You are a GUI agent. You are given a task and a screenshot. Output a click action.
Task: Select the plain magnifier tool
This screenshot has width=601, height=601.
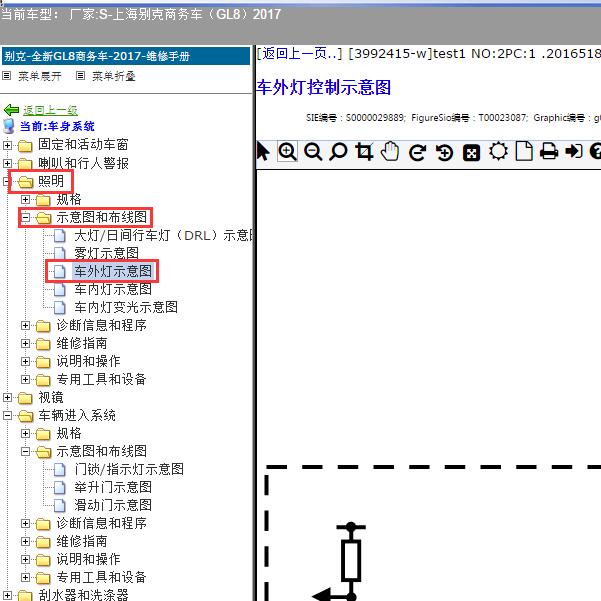pyautogui.click(x=338, y=152)
